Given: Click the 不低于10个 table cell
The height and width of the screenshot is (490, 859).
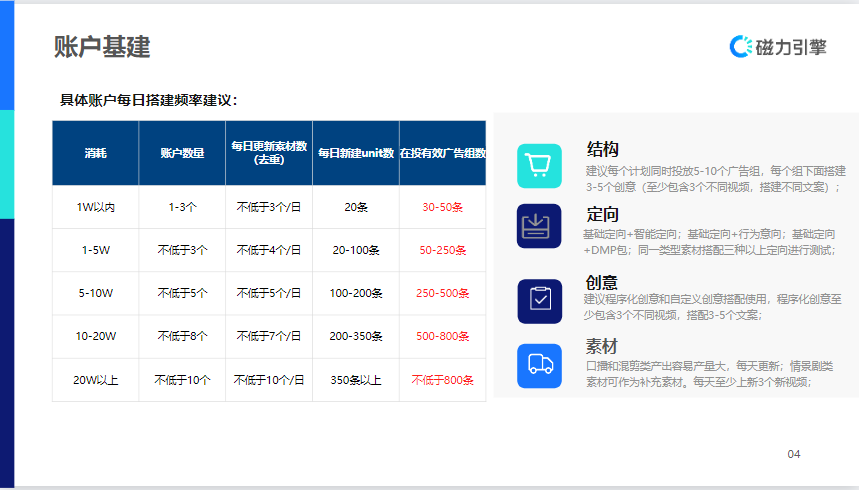Looking at the screenshot, I should click(x=182, y=380).
